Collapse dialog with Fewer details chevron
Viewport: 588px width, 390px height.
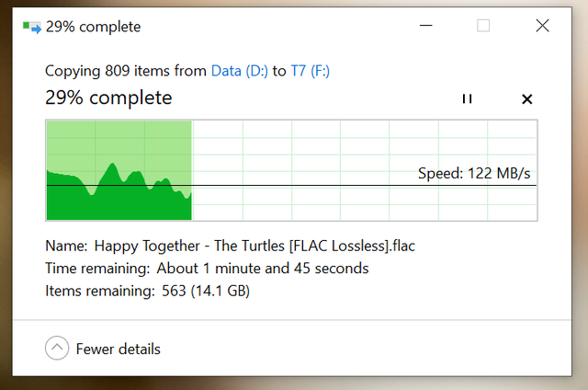point(57,348)
